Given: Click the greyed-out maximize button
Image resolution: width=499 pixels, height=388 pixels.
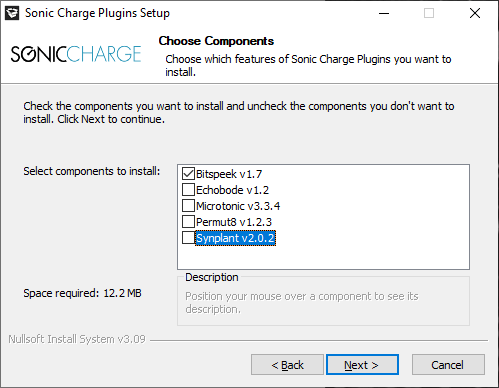Looking at the screenshot, I should point(429,13).
